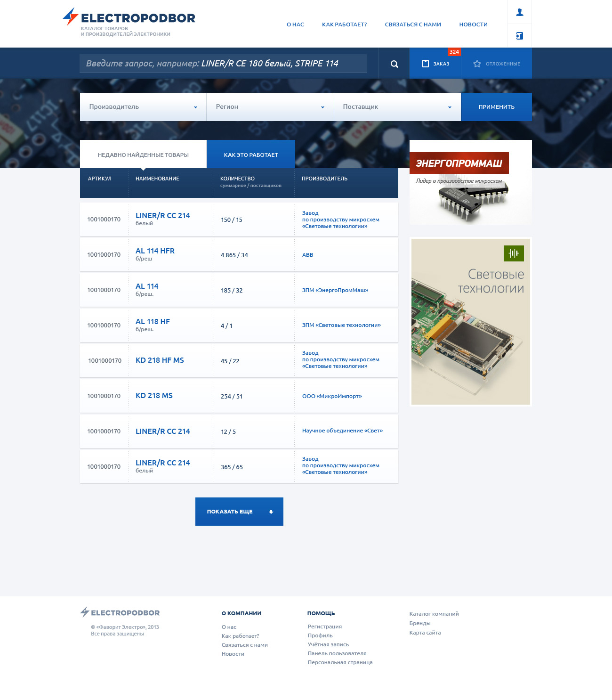
Task: Click the order clipboard icon
Action: (426, 64)
